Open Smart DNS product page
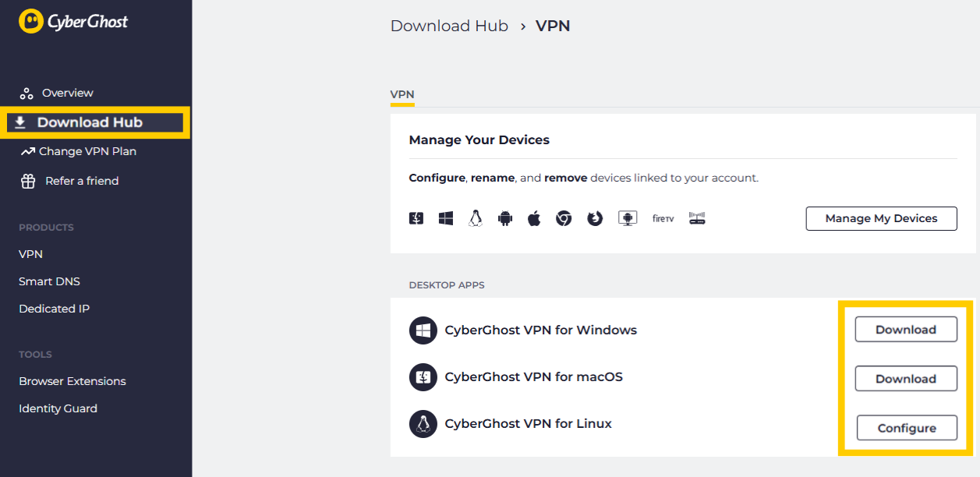The image size is (980, 477). [x=49, y=281]
